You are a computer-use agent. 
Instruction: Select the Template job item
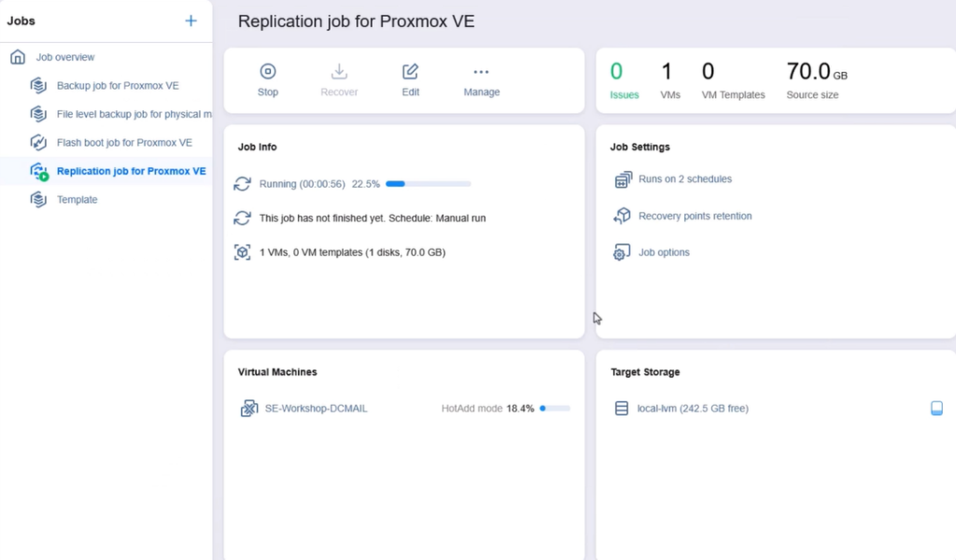[77, 200]
